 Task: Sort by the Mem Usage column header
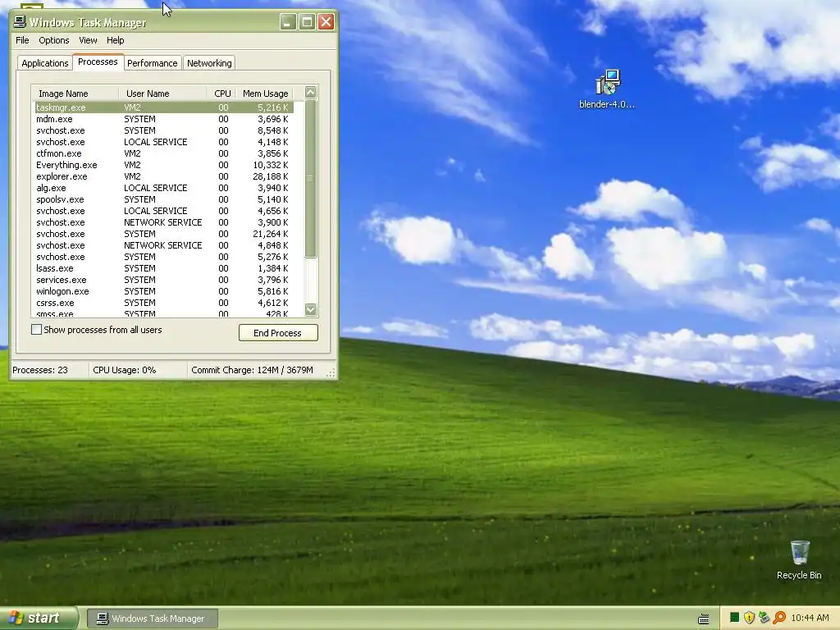pyautogui.click(x=265, y=94)
